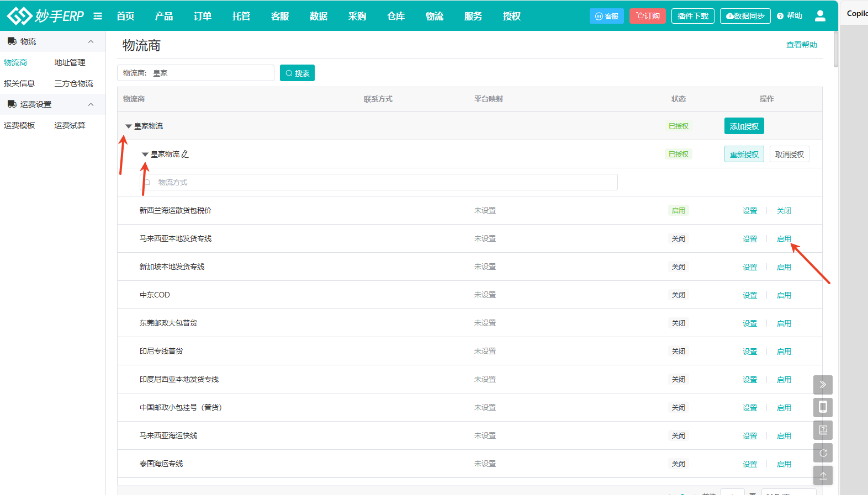Image resolution: width=868 pixels, height=495 pixels.
Task: Click 启用 for 印度尼西亚本地发货专线
Action: point(784,380)
